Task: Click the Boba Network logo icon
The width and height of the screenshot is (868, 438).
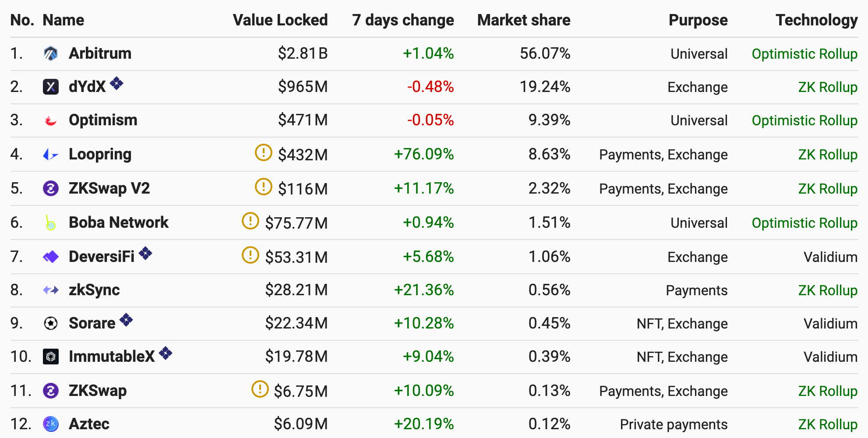Action: [51, 223]
